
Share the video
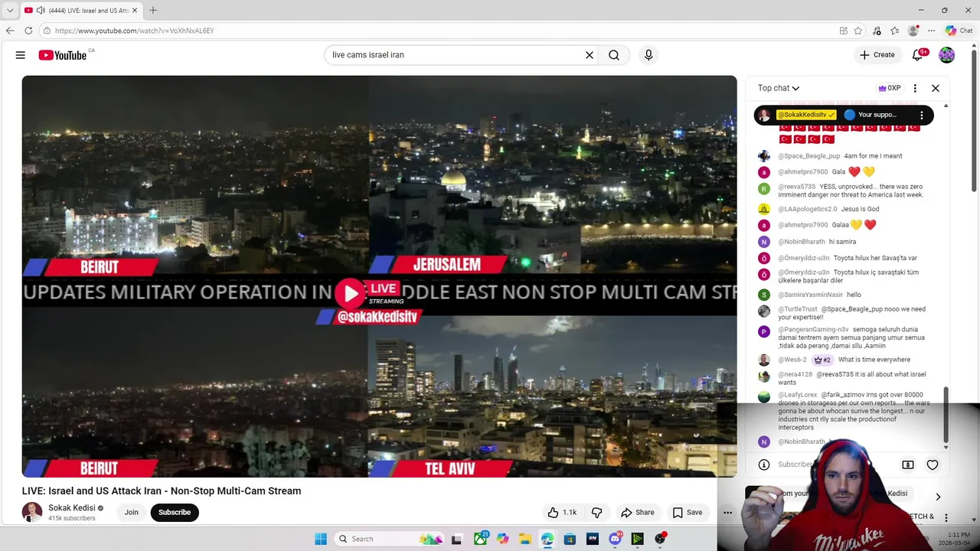pos(638,513)
